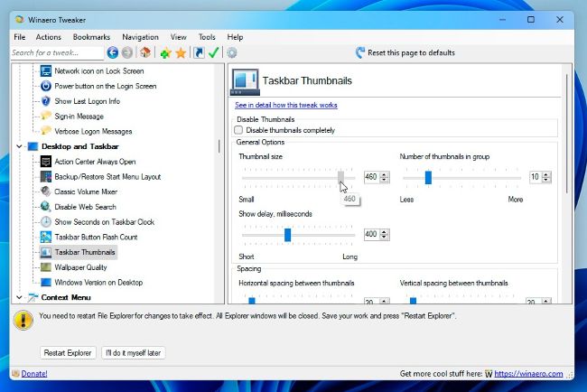Click the Taskbar Button Flash Count icon
The image size is (587, 392).
46,237
